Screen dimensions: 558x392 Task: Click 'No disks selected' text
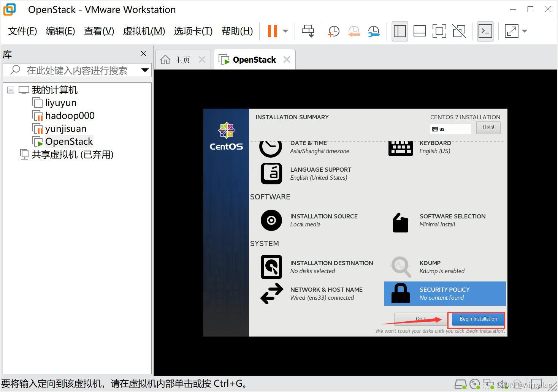pyautogui.click(x=312, y=271)
